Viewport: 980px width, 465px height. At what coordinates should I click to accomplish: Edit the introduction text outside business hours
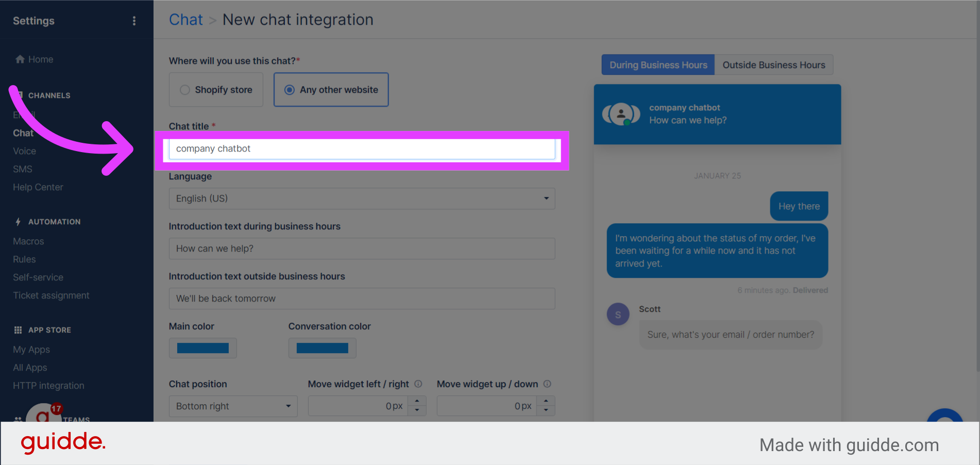click(x=362, y=298)
